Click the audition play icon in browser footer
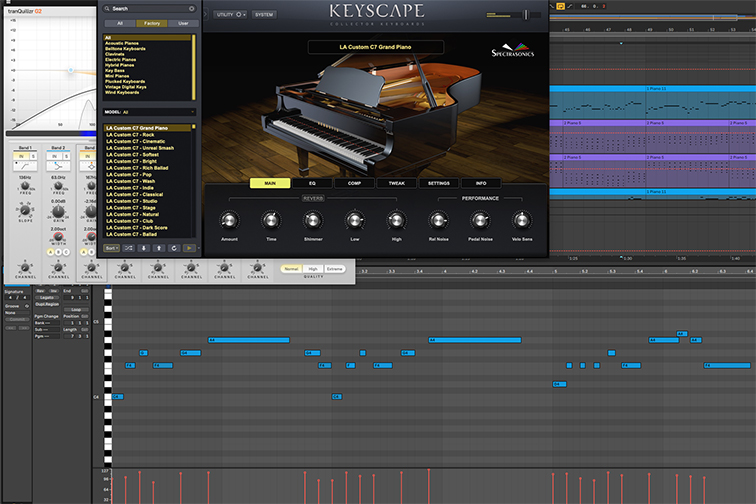 pyautogui.click(x=189, y=248)
